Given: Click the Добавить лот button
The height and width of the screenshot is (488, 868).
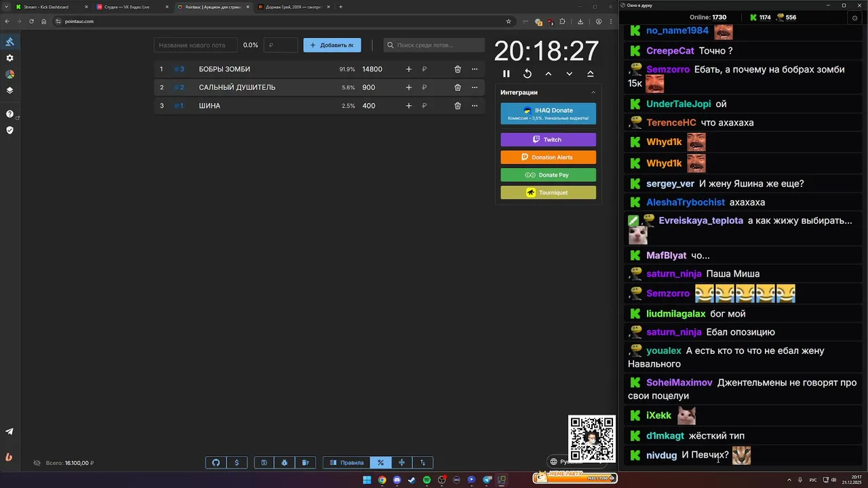Looking at the screenshot, I should [332, 45].
